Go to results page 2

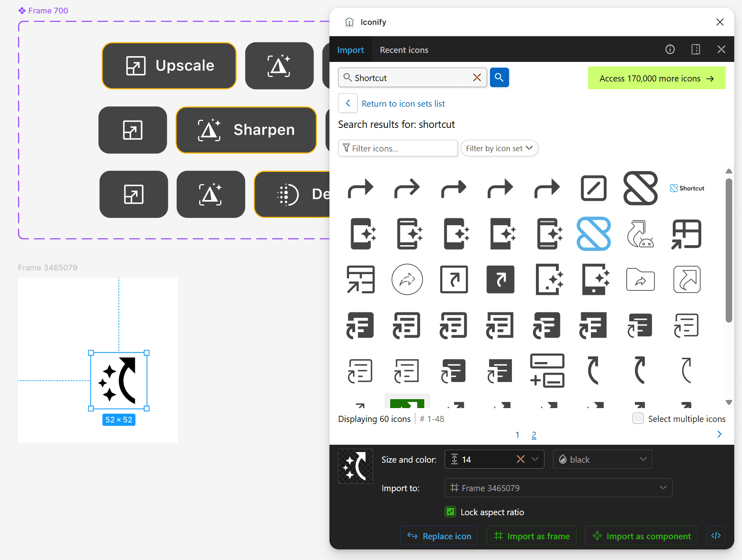pyautogui.click(x=534, y=435)
